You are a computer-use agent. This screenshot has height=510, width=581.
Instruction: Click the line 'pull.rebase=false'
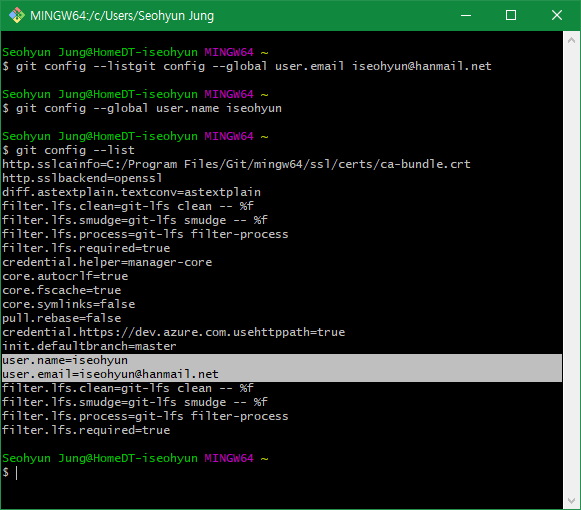(62, 318)
